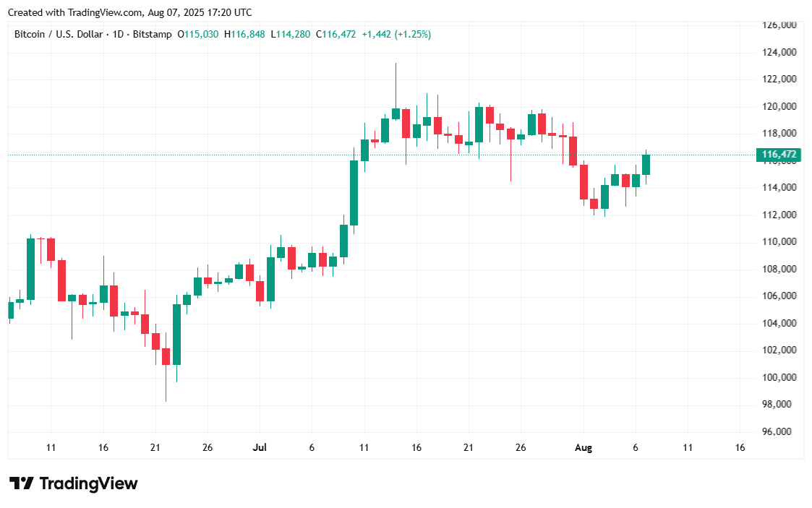Click the green 116,472 current price tag
Viewport: 812px width, 508px height.
(777, 155)
